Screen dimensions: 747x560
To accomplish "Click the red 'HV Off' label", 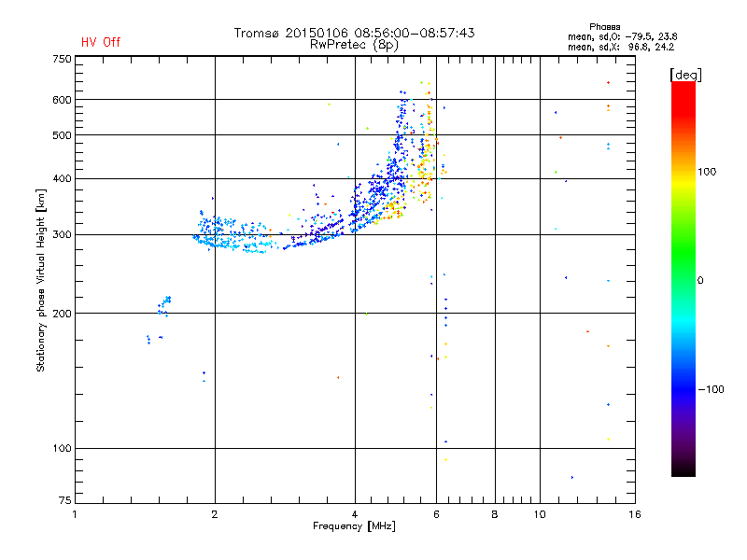I will tap(101, 42).
